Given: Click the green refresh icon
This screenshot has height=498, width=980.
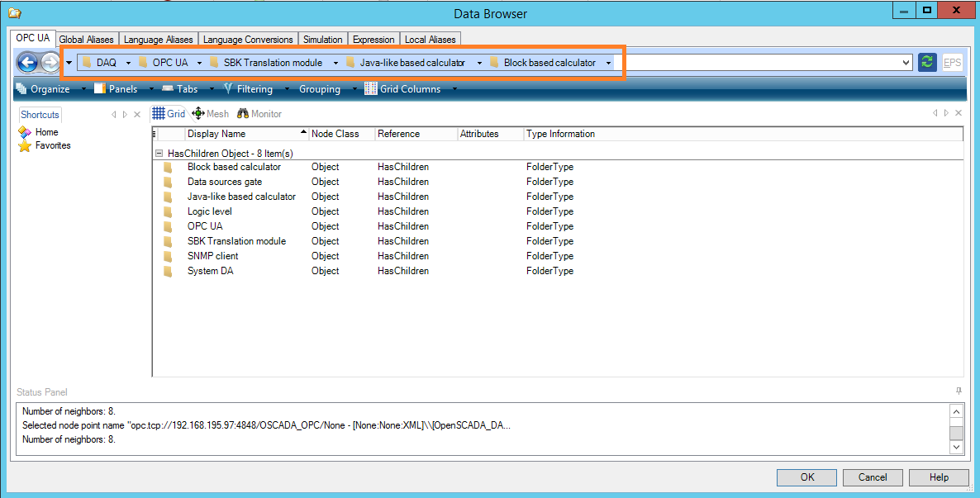Looking at the screenshot, I should pyautogui.click(x=927, y=63).
